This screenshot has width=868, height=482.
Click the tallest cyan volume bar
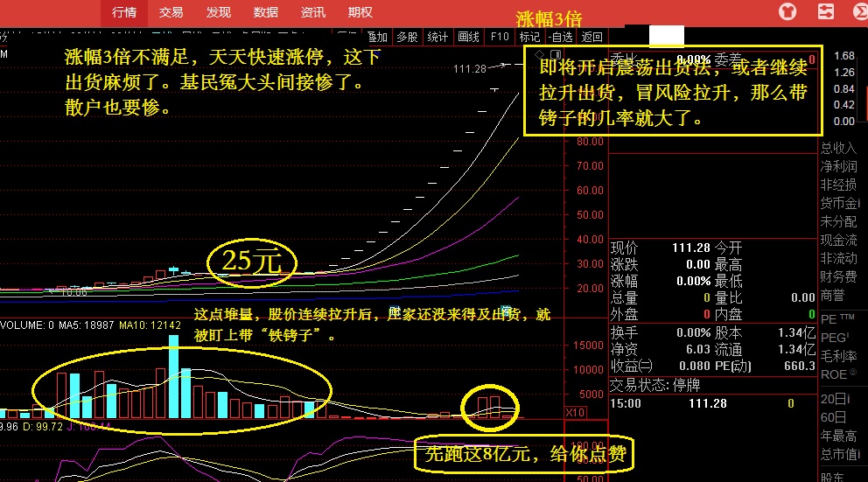[174, 376]
